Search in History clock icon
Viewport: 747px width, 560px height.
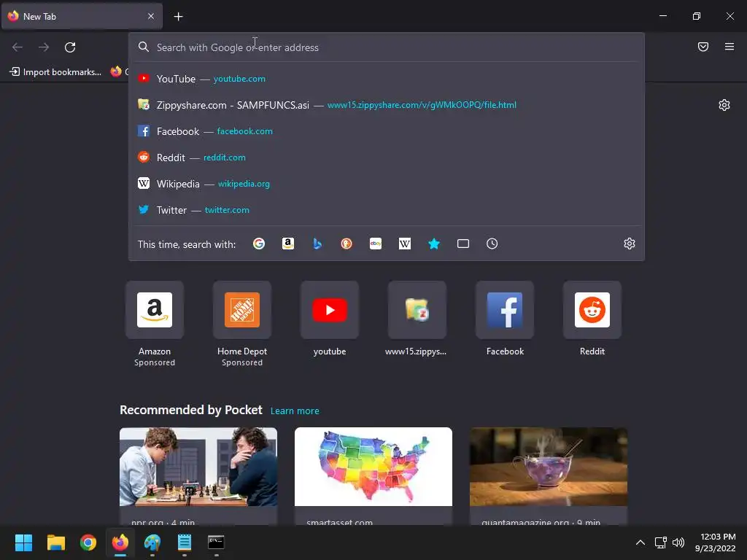click(x=492, y=244)
